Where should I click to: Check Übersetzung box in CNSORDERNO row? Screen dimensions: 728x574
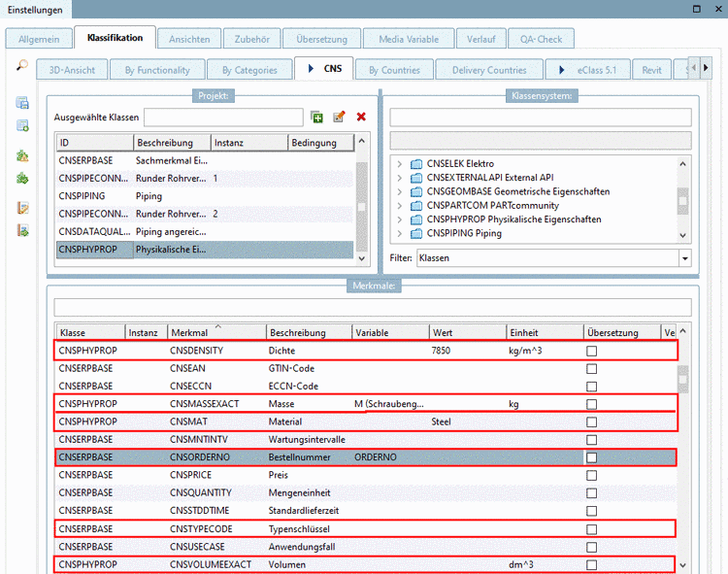[592, 457]
